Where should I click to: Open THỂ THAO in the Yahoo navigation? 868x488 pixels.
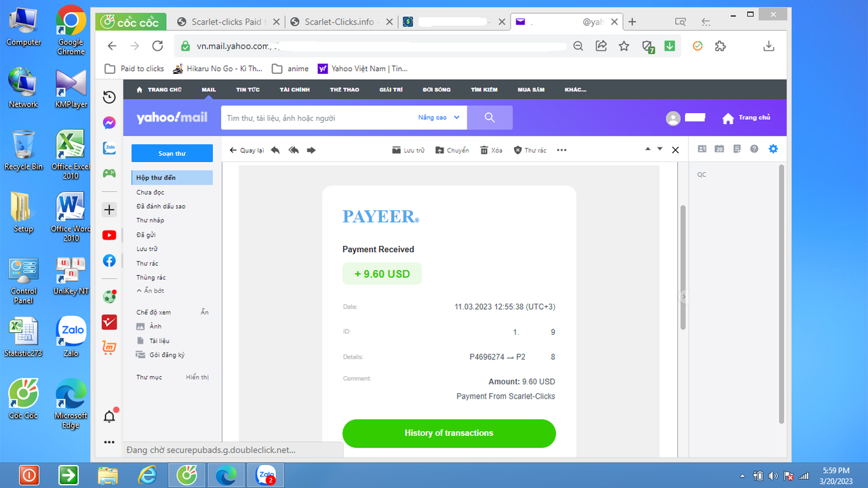tap(344, 89)
